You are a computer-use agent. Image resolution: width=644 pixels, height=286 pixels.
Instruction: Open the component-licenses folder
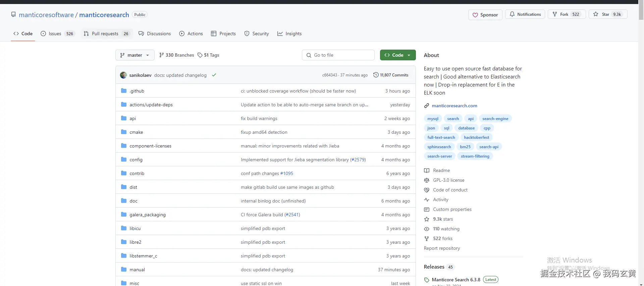click(x=150, y=146)
